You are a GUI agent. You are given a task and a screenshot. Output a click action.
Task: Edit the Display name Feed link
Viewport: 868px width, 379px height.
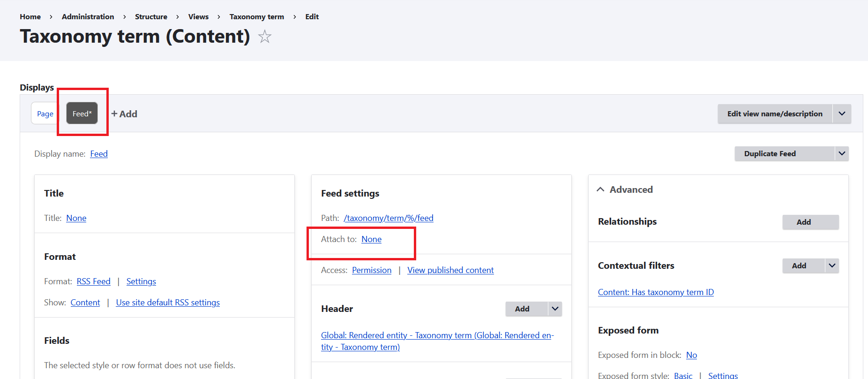pyautogui.click(x=99, y=154)
